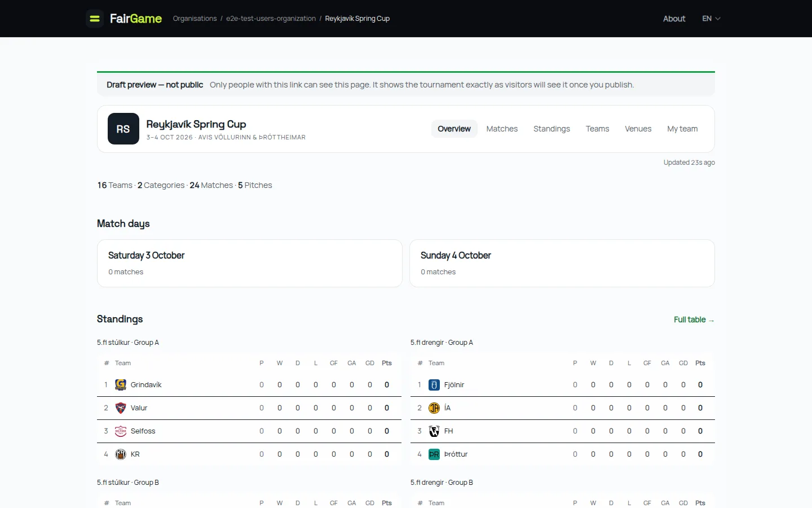
Task: Click the tournament date and venue subtitle
Action: [x=226, y=137]
